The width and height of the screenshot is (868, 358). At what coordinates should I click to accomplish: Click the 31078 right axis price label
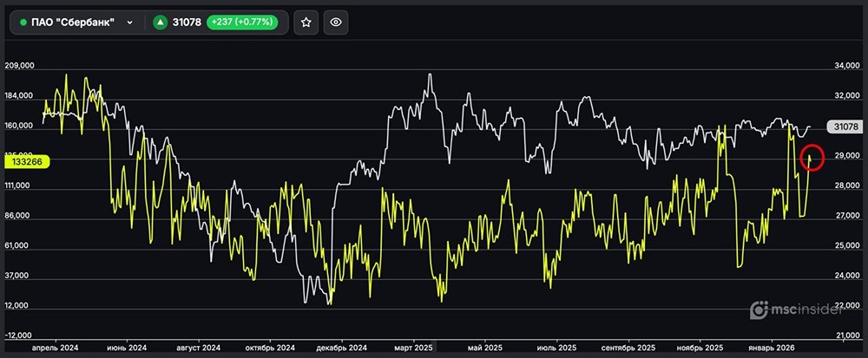click(844, 127)
